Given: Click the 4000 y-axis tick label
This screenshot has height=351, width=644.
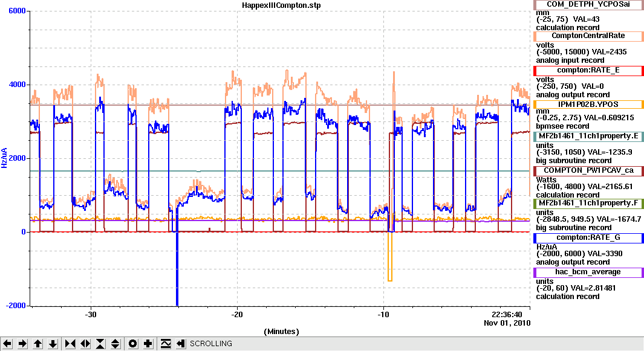Looking at the screenshot, I should [17, 85].
